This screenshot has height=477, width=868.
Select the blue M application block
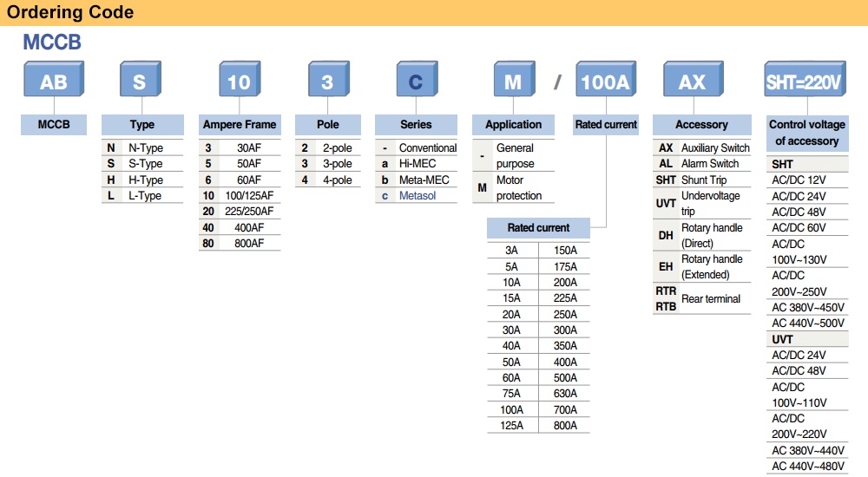pyautogui.click(x=514, y=79)
